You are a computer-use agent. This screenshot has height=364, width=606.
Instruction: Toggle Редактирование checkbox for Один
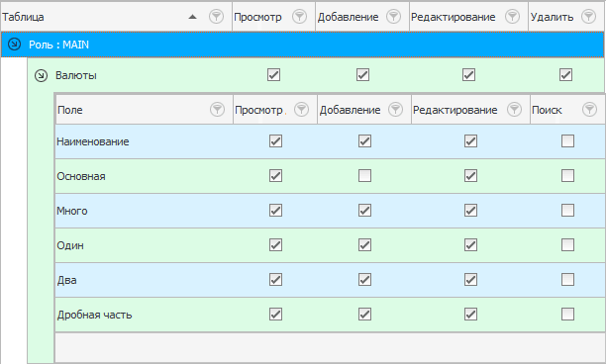point(470,245)
